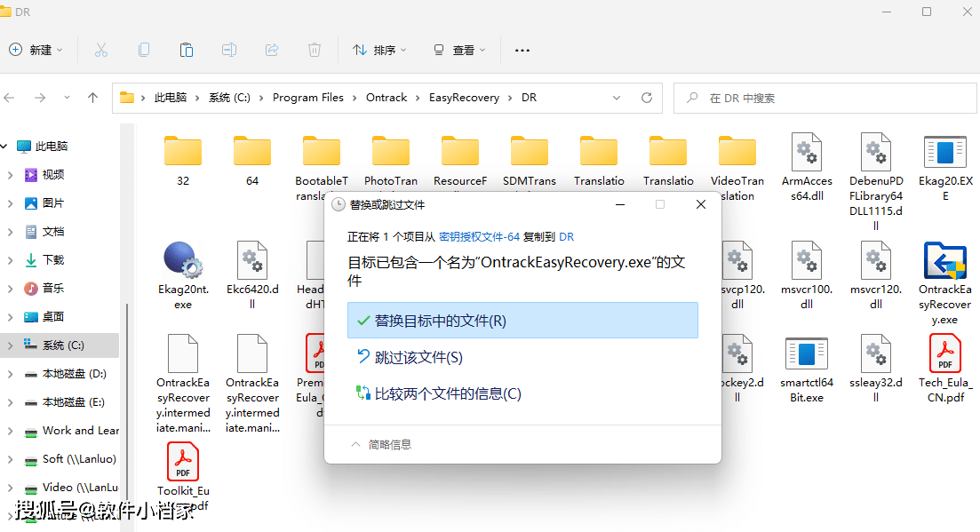This screenshot has height=532, width=980.
Task: Refresh the DR folder view
Action: pyautogui.click(x=647, y=98)
